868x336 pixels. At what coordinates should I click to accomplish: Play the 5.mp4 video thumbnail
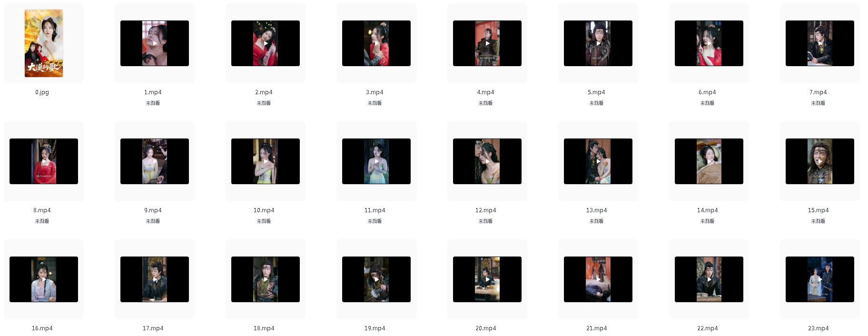pyautogui.click(x=598, y=43)
